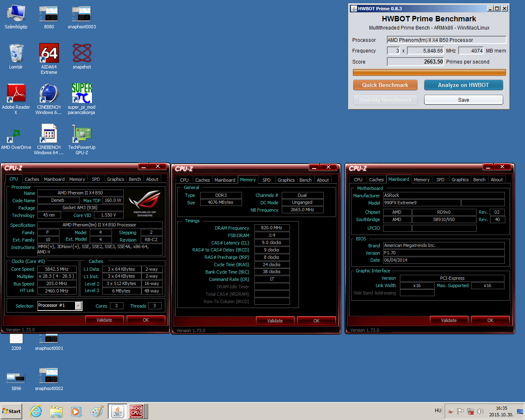525x420 pixels.
Task: Click Analyze on HWBOT button
Action: 463,85
